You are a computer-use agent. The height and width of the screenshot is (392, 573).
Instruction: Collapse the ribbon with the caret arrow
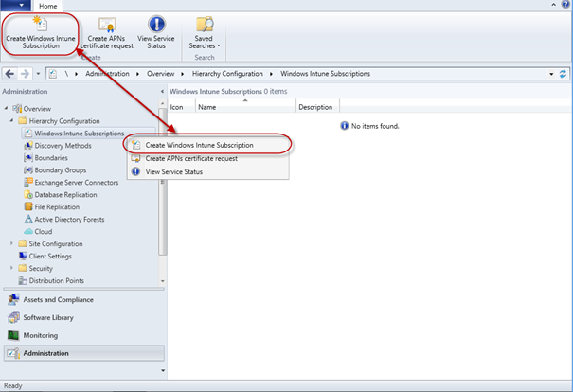coord(554,5)
